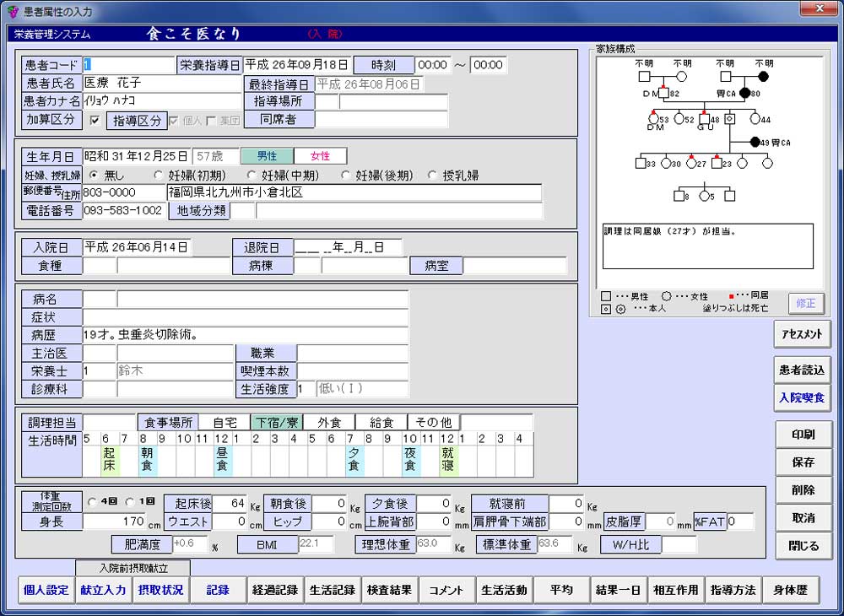This screenshot has width=844, height=616.
Task: Select 給食 as meal location
Action: (381, 422)
